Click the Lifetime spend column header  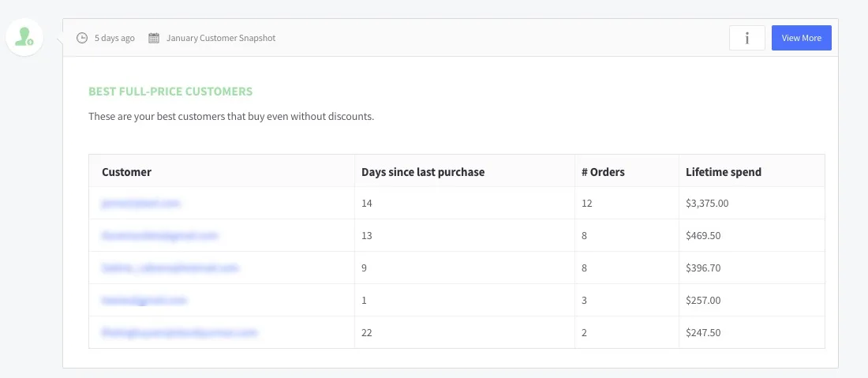(724, 172)
